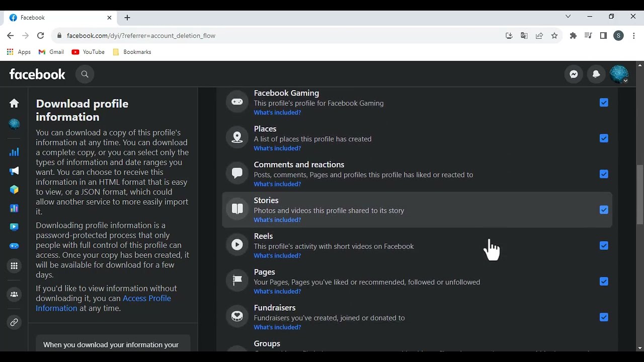Viewport: 644px width, 362px height.
Task: Open What's included under Places
Action: (277, 148)
